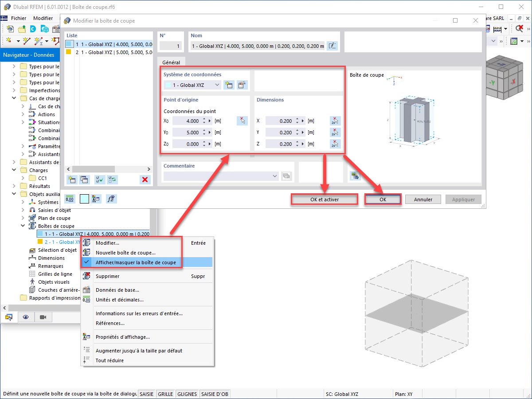Click the new line tool in the toolbar
The image size is (532, 399).
coord(27,41)
